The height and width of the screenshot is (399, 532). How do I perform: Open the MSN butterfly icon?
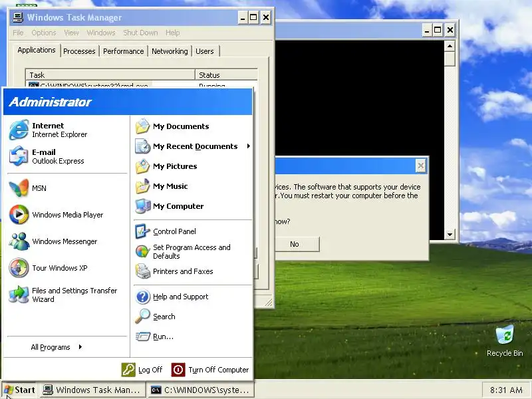point(19,188)
